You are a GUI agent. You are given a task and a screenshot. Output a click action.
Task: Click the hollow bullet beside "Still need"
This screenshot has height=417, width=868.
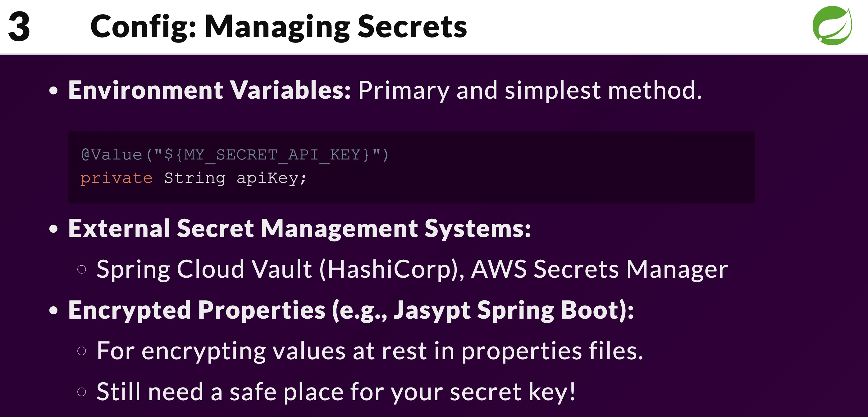coord(81,392)
